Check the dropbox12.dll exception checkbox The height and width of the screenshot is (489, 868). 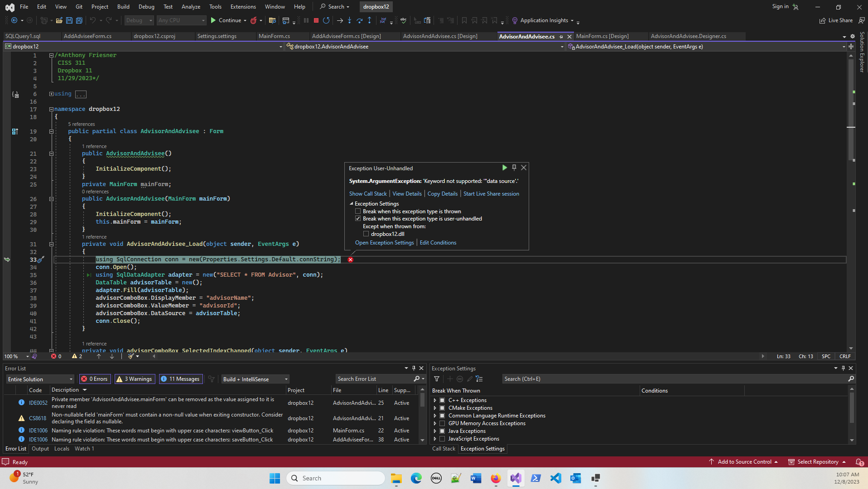pyautogui.click(x=366, y=234)
